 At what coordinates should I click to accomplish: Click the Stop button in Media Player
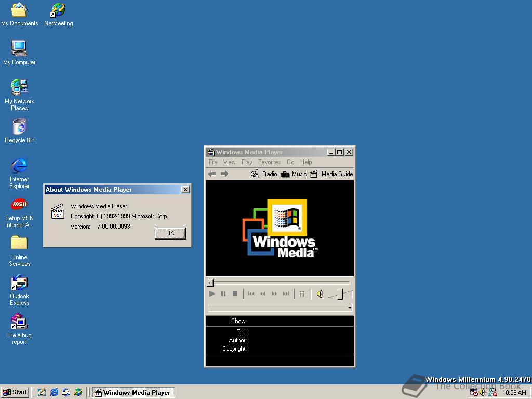pos(235,294)
